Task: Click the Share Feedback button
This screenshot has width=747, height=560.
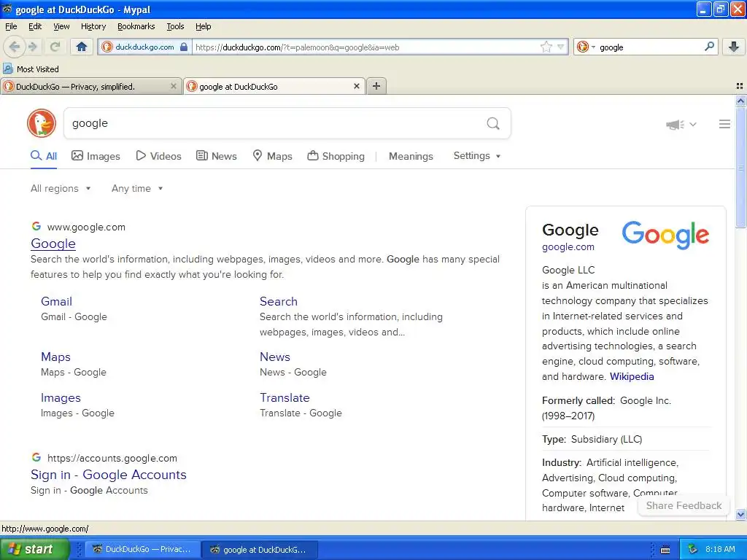Action: tap(684, 506)
